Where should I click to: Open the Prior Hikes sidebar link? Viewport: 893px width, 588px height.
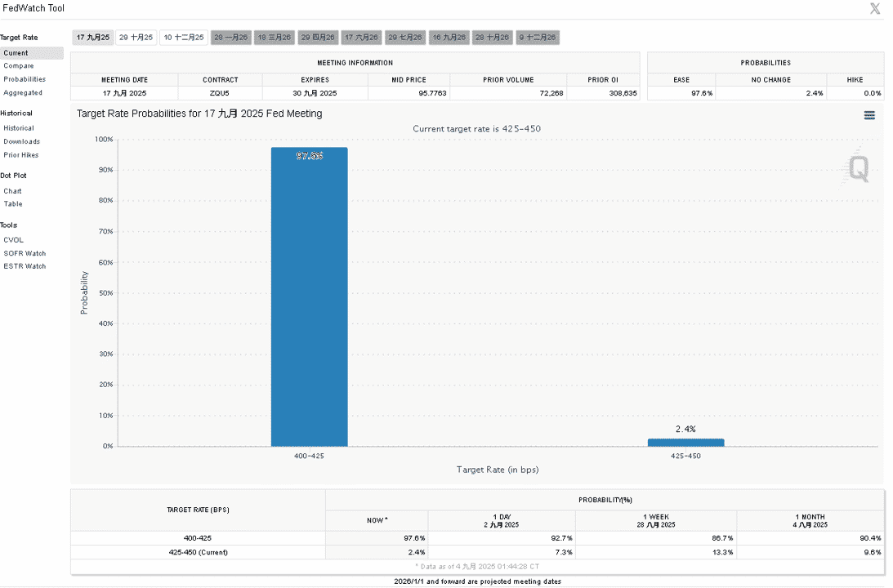(21, 155)
